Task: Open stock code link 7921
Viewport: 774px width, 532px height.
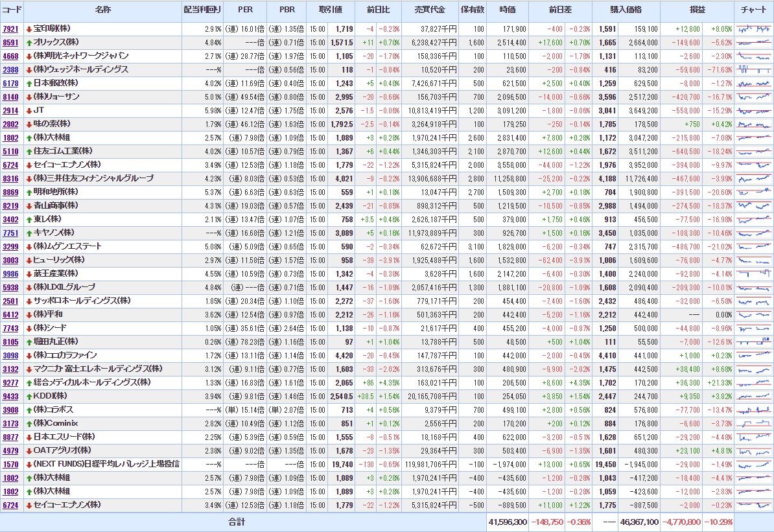Action: tap(10, 29)
